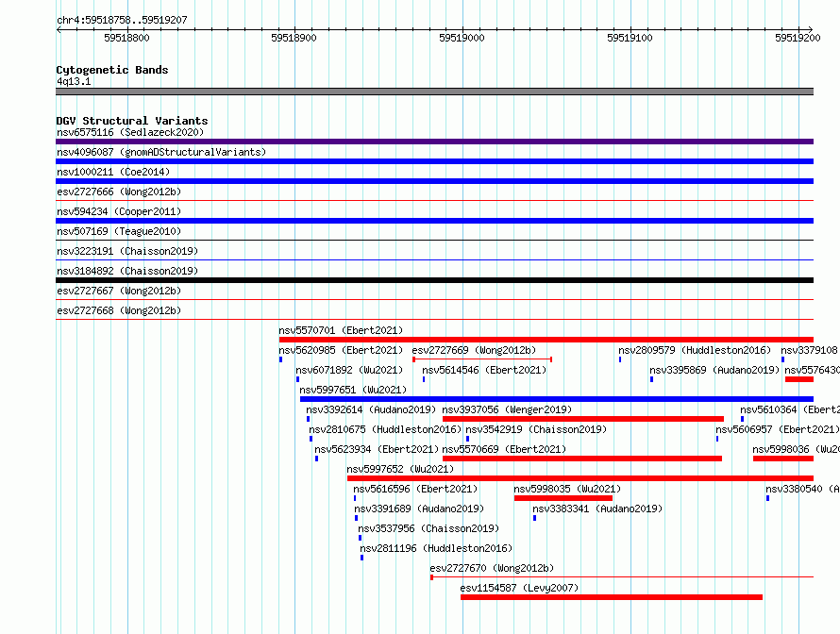Select the red nsv5997652 variant bar
Viewport: 840px width, 634px height.
click(580, 478)
